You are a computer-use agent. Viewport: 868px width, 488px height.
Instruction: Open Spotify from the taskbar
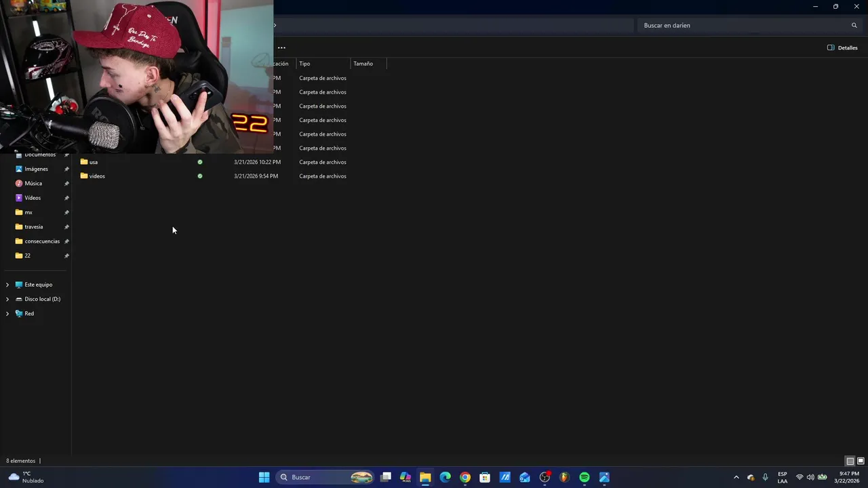click(x=585, y=477)
